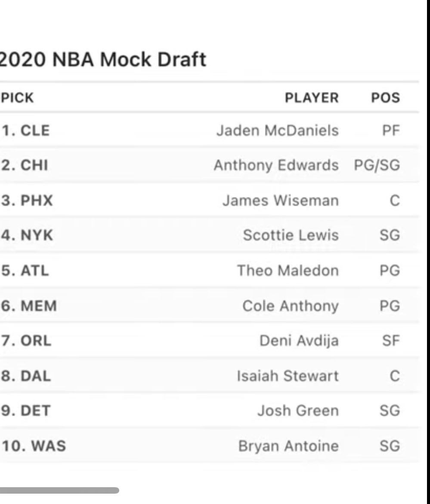Click the horizontal scrollbar below the table
The height and width of the screenshot is (504, 430).
click(x=59, y=490)
